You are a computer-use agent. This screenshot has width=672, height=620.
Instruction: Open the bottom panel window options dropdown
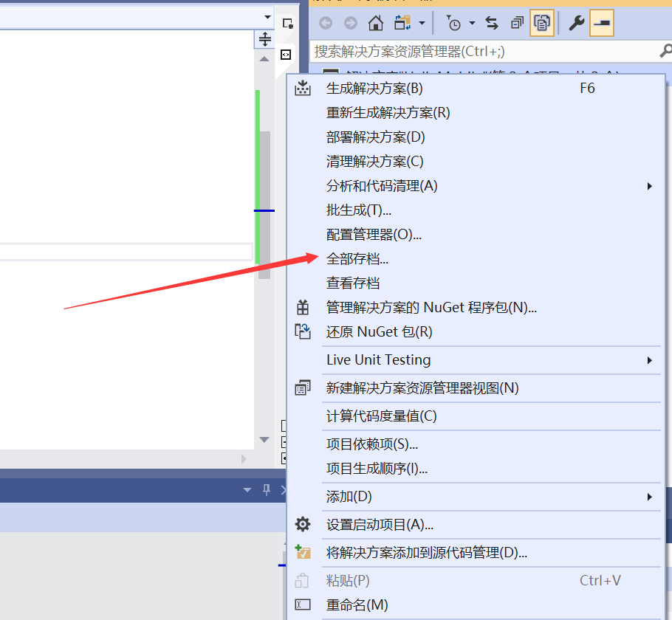(x=247, y=490)
